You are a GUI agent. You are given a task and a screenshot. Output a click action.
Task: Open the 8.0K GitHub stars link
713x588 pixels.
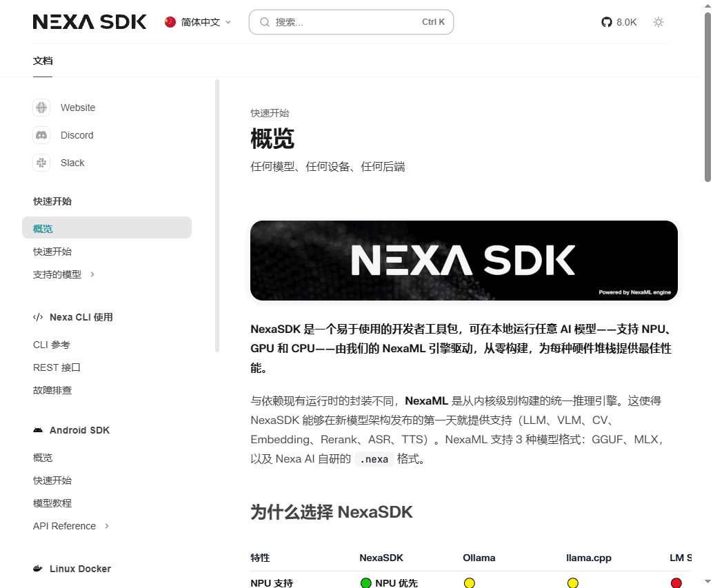619,22
